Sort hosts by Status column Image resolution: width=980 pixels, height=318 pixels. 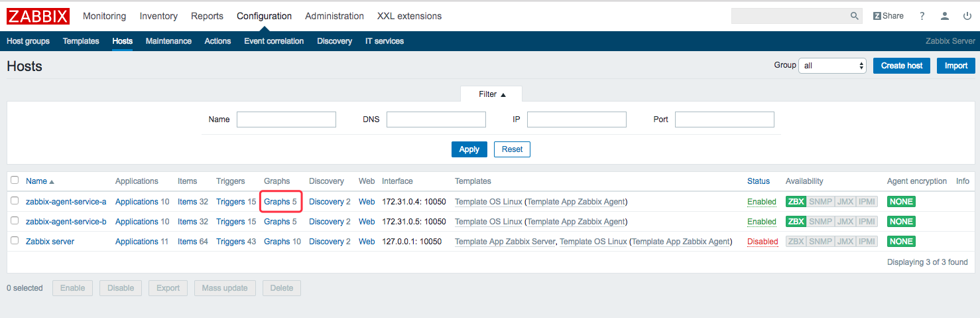(x=759, y=181)
